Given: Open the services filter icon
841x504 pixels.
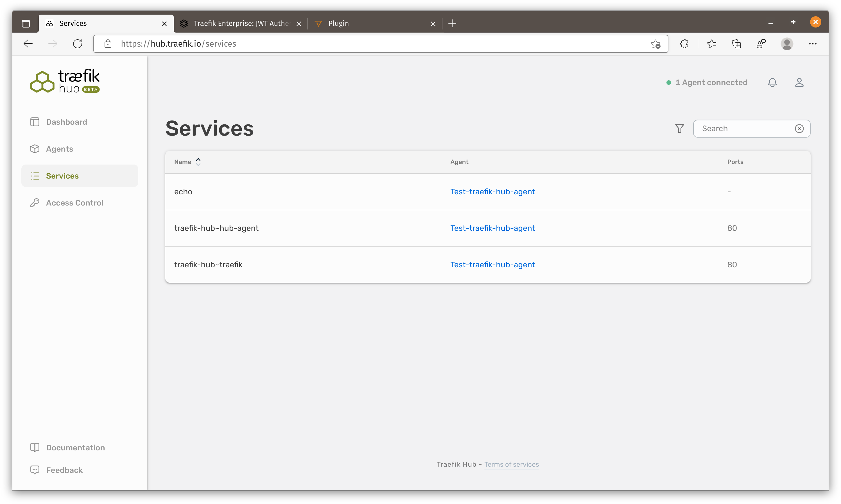Looking at the screenshot, I should coord(679,128).
